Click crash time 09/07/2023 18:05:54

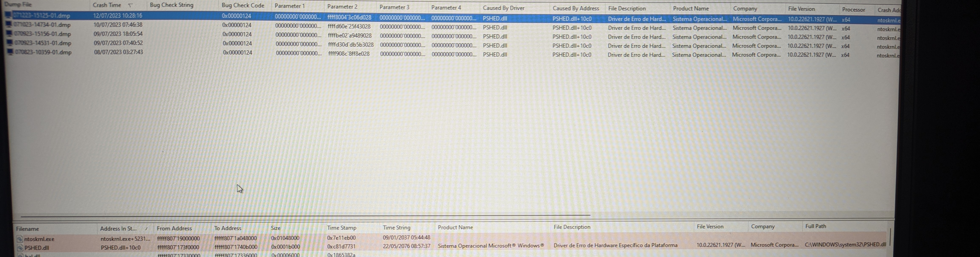118,34
